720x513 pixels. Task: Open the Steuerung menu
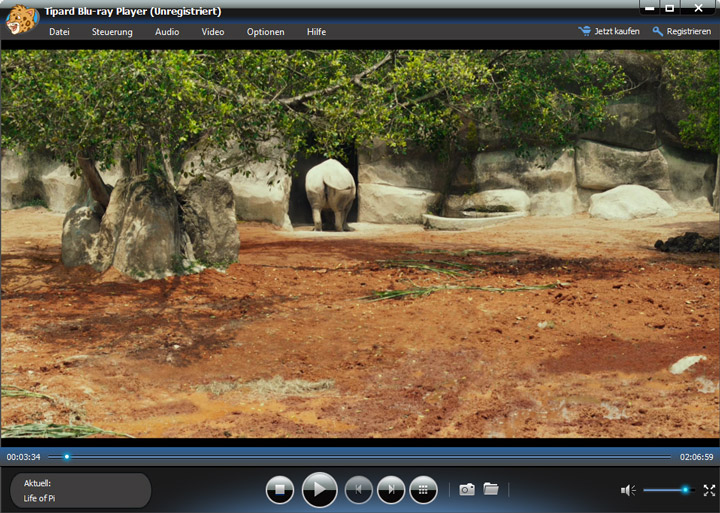(x=112, y=32)
